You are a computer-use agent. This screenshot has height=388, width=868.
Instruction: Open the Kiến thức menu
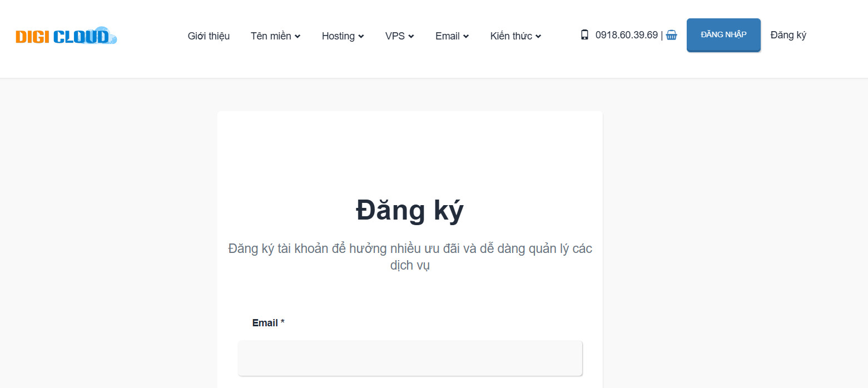pyautogui.click(x=511, y=36)
